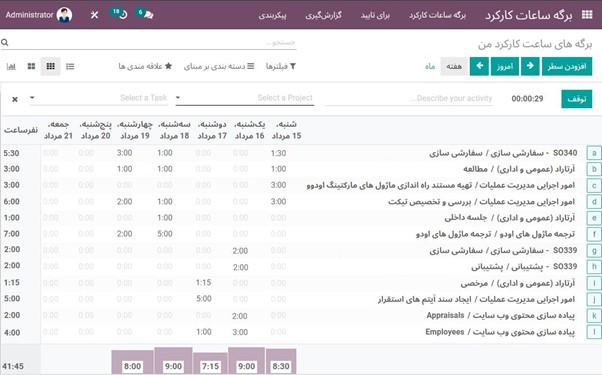This screenshot has height=375, width=602.
Task: Select the ماه month range button
Action: (x=430, y=66)
